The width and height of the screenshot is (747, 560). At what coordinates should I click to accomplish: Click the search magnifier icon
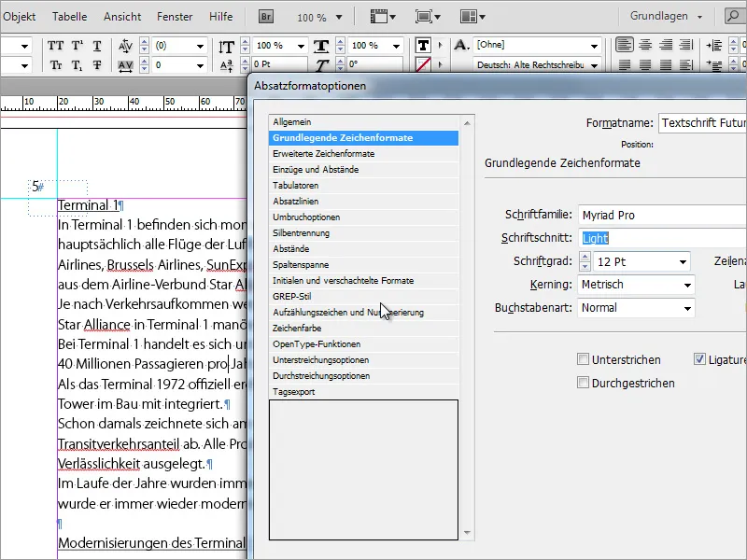tap(732, 16)
